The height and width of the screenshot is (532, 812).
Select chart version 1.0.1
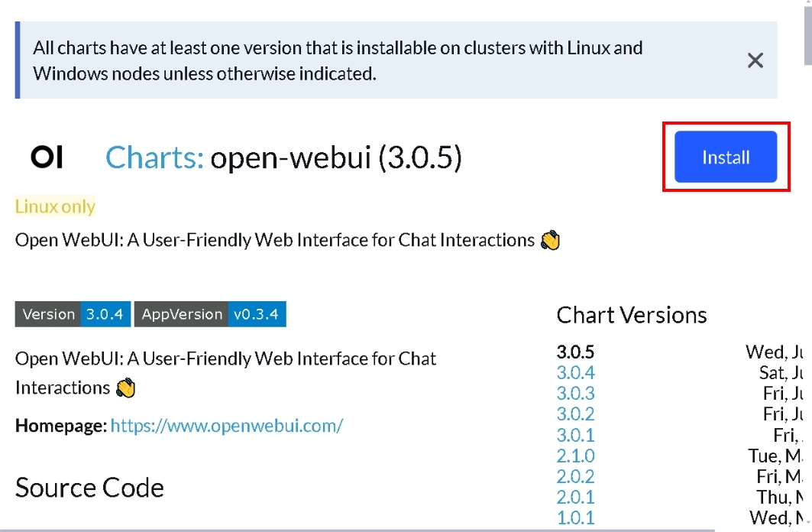pyautogui.click(x=575, y=517)
